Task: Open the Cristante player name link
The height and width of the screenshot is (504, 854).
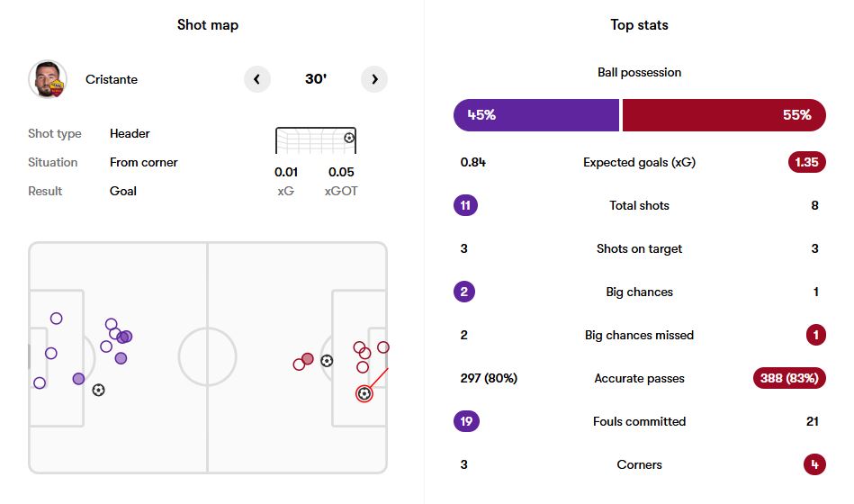Action: pos(112,79)
